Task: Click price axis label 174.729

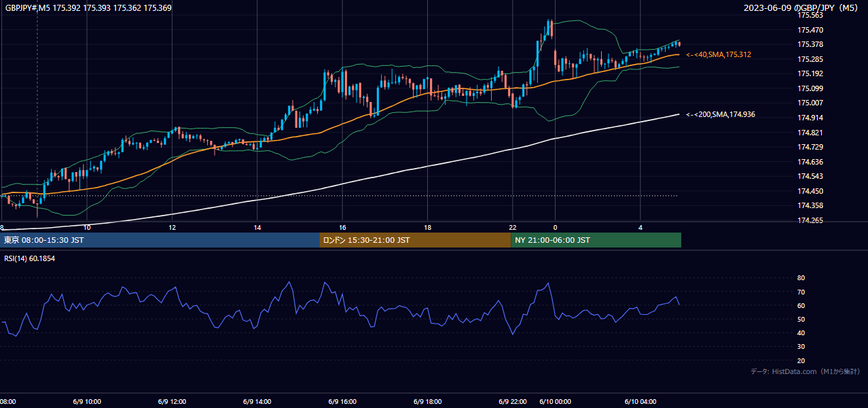Action: pyautogui.click(x=810, y=147)
